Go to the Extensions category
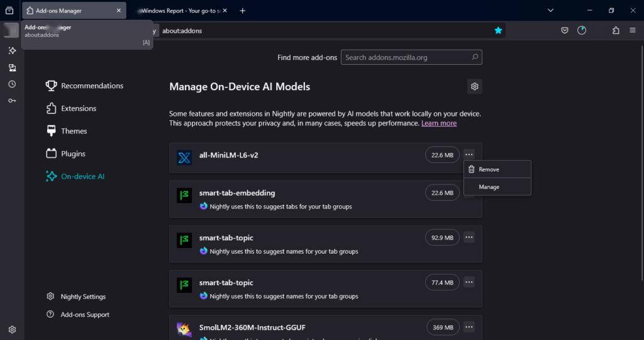Image resolution: width=644 pixels, height=340 pixels. (70, 108)
